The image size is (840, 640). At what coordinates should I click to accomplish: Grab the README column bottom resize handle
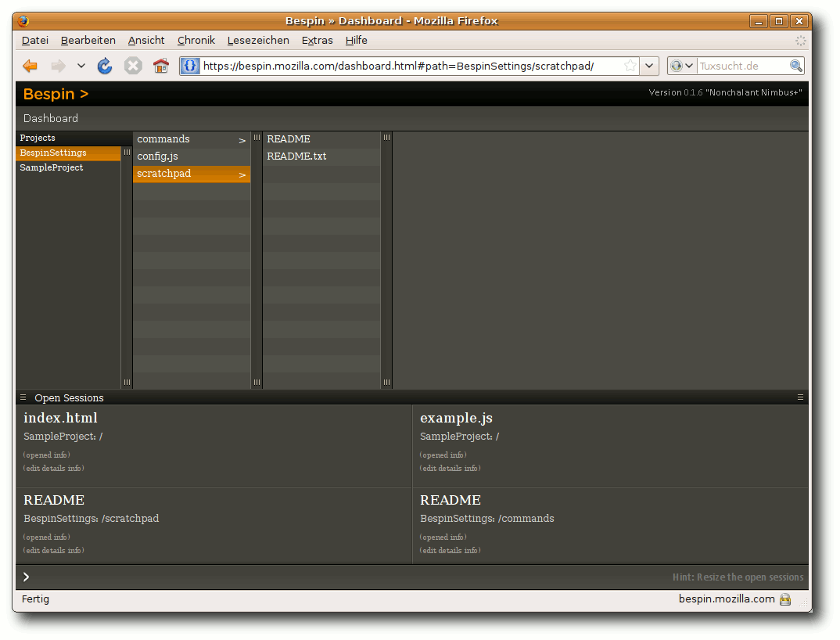(x=386, y=382)
